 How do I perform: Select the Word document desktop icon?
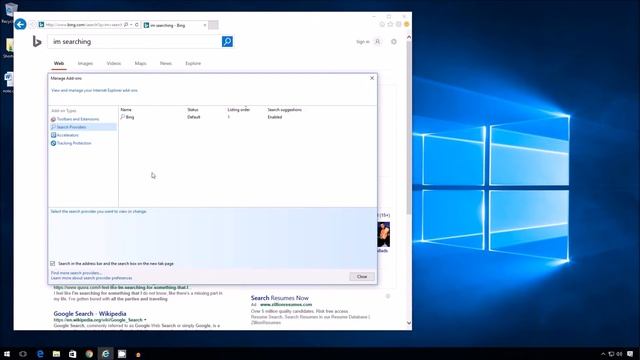coord(8,82)
